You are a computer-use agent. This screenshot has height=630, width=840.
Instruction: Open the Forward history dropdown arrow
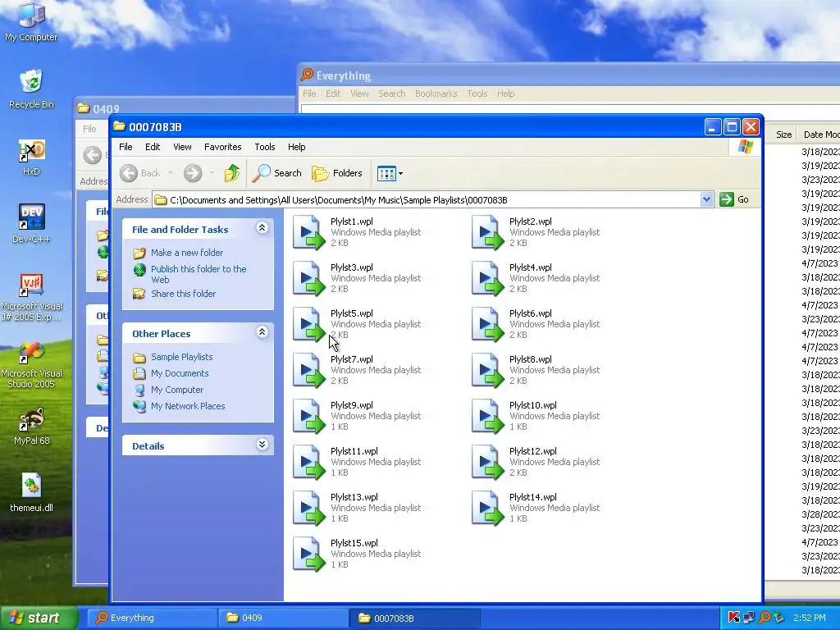pyautogui.click(x=212, y=173)
